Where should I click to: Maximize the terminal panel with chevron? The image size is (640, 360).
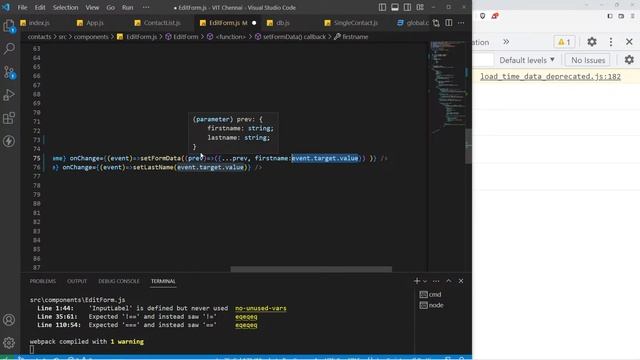click(x=449, y=281)
